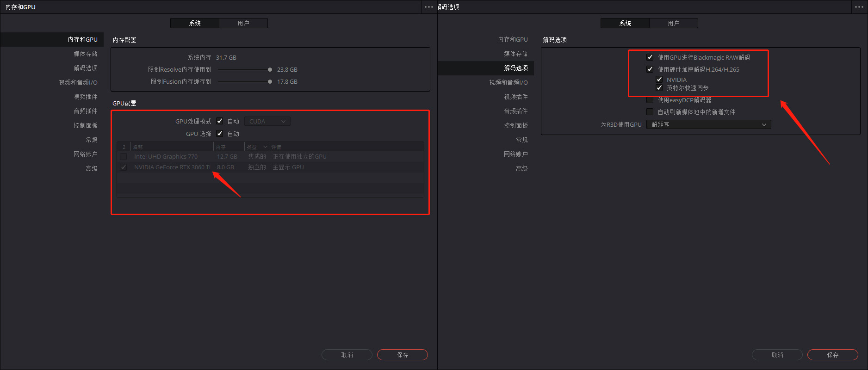Image resolution: width=868 pixels, height=370 pixels.
Task: Select 音频插件 in the left window sidebar
Action: [x=86, y=111]
